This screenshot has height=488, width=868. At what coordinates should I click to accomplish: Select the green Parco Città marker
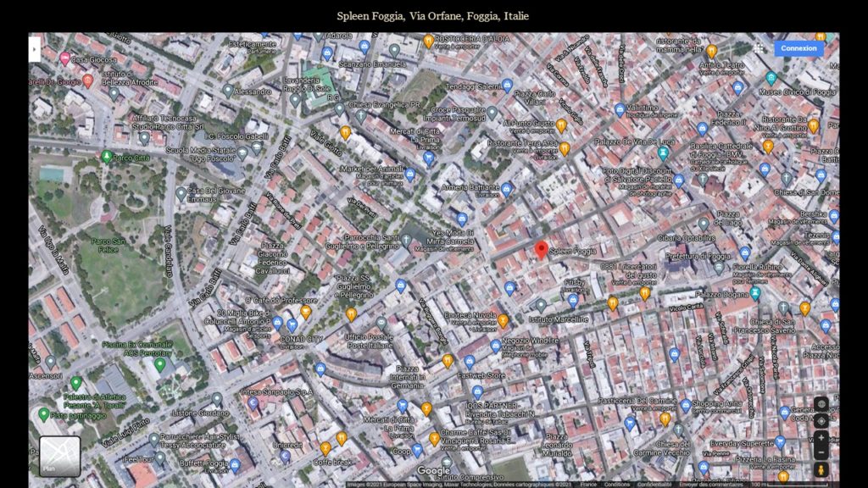point(106,157)
